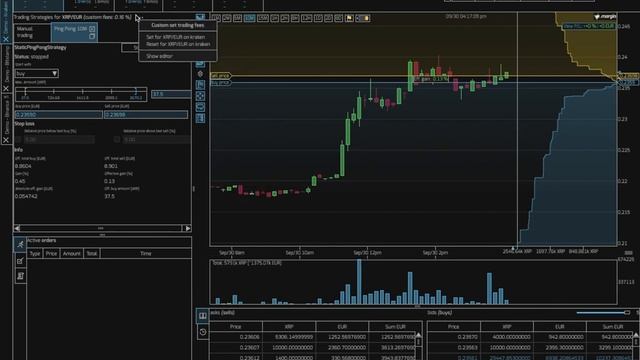Sort active orders by Time column
The height and width of the screenshot is (360, 640).
tap(146, 253)
